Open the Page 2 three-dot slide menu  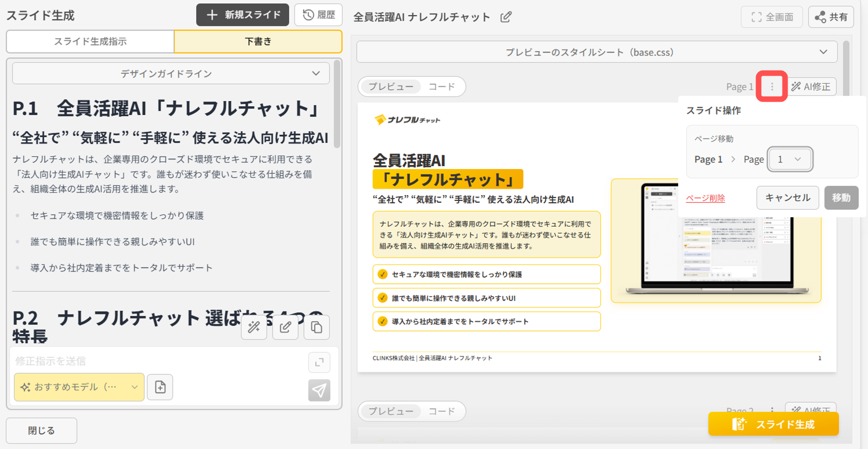pos(772,410)
